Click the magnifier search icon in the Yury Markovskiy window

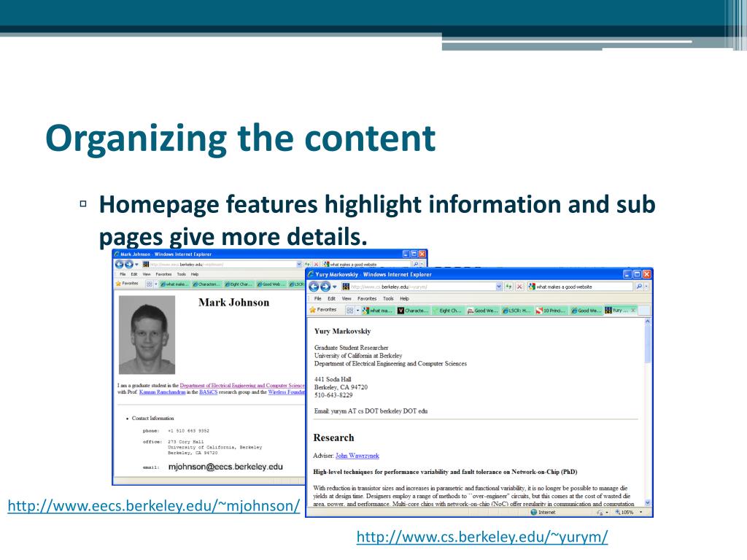(639, 287)
